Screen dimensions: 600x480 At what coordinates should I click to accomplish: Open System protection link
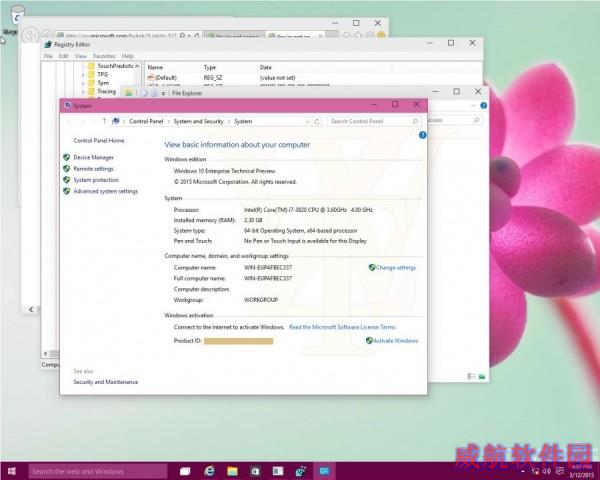(96, 180)
